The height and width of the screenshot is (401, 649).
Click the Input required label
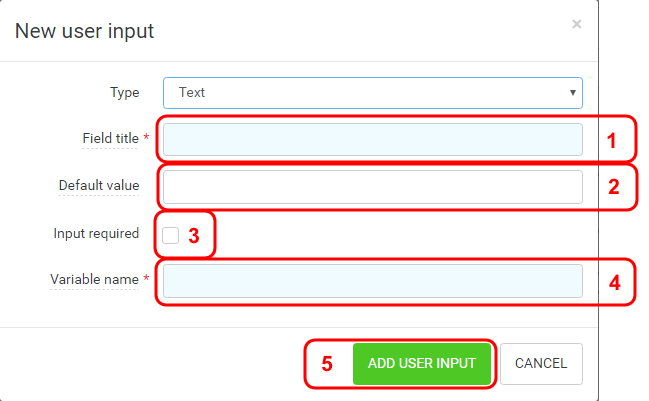pyautogui.click(x=96, y=234)
